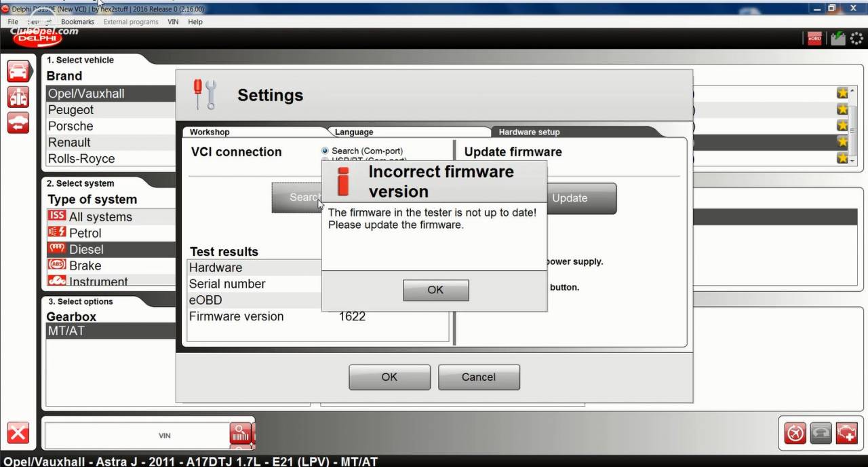Click the VIN barcode search icon
This screenshot has width=868, height=467.
[240, 432]
